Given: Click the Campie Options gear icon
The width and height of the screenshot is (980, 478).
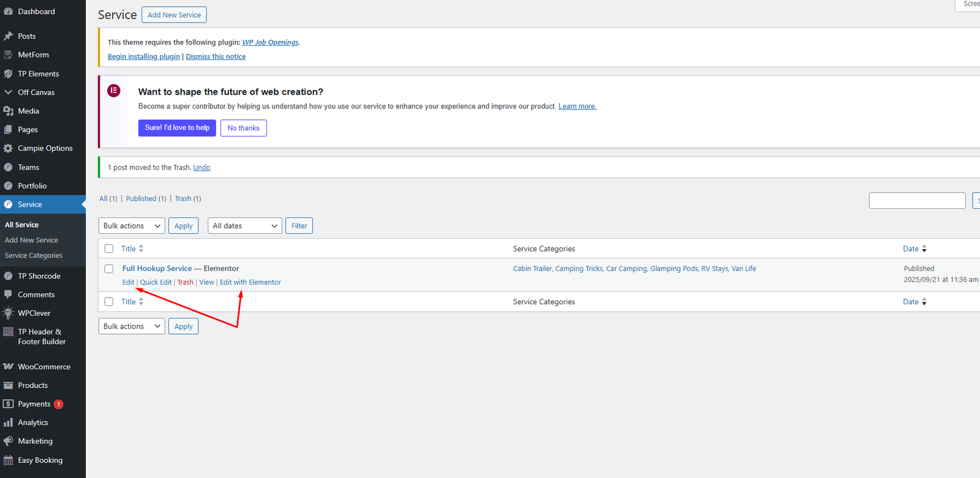Looking at the screenshot, I should (x=8, y=148).
